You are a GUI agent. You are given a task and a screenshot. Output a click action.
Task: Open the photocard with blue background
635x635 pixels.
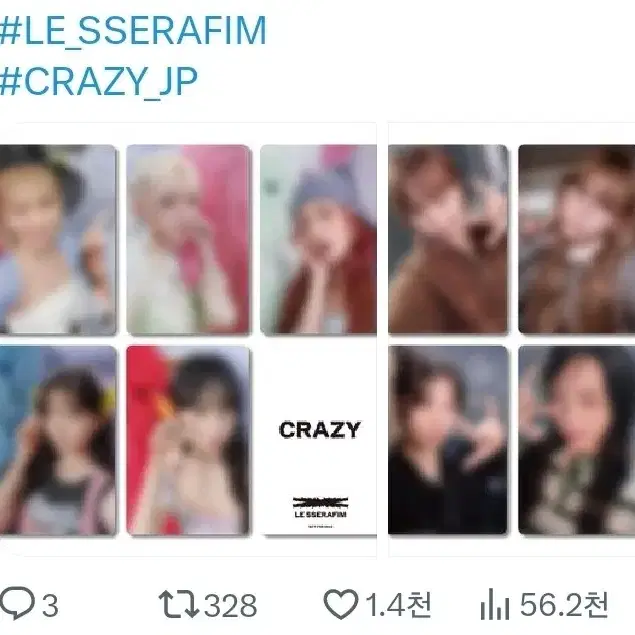tap(58, 440)
